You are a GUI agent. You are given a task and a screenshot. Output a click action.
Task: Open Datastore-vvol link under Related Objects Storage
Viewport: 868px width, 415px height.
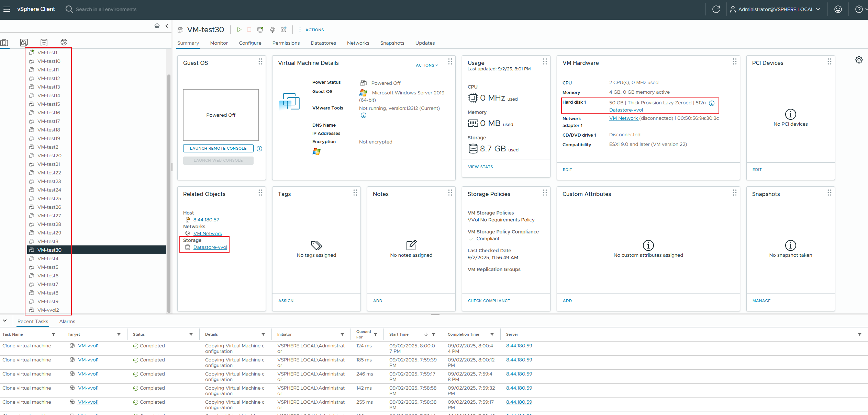[210, 247]
